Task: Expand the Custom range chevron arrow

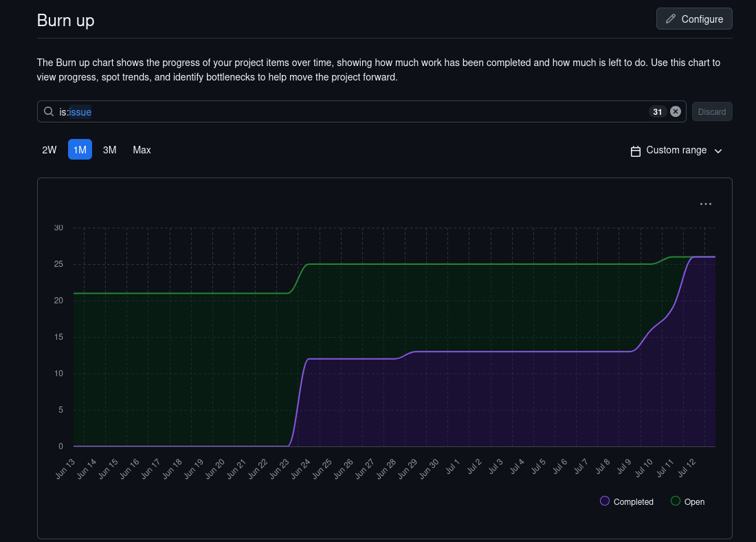Action: pyautogui.click(x=718, y=151)
